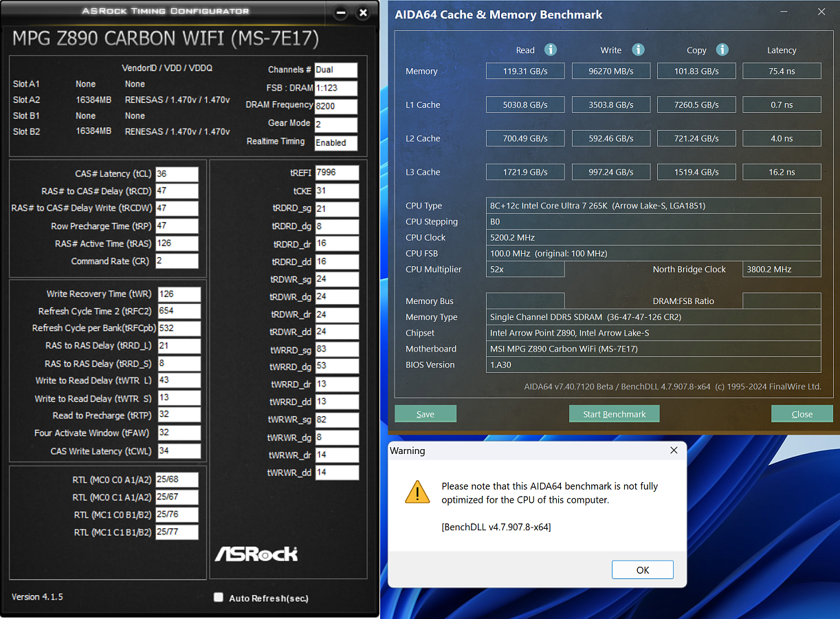Click the Read to Precharge (tRTP) field
The height and width of the screenshot is (619, 840).
(x=179, y=415)
